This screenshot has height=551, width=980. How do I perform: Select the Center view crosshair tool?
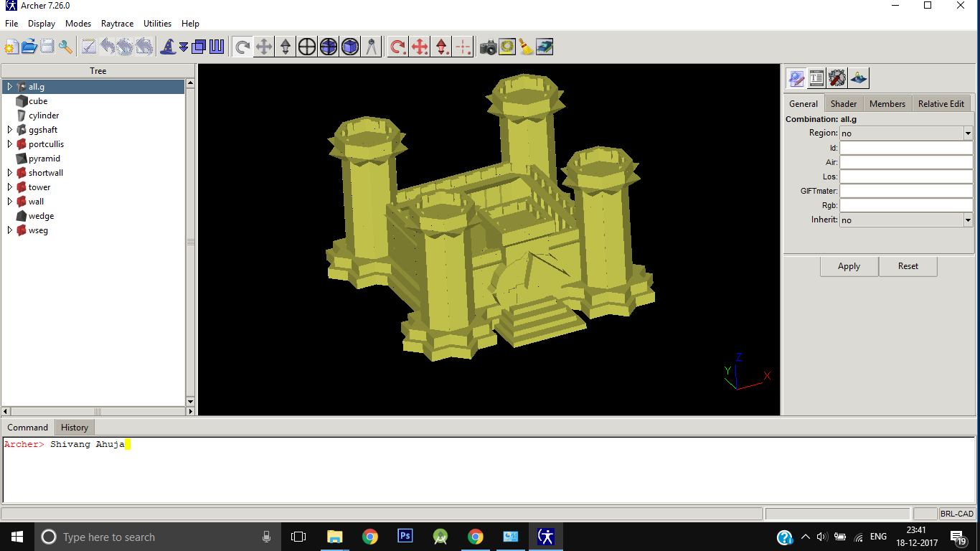[307, 47]
